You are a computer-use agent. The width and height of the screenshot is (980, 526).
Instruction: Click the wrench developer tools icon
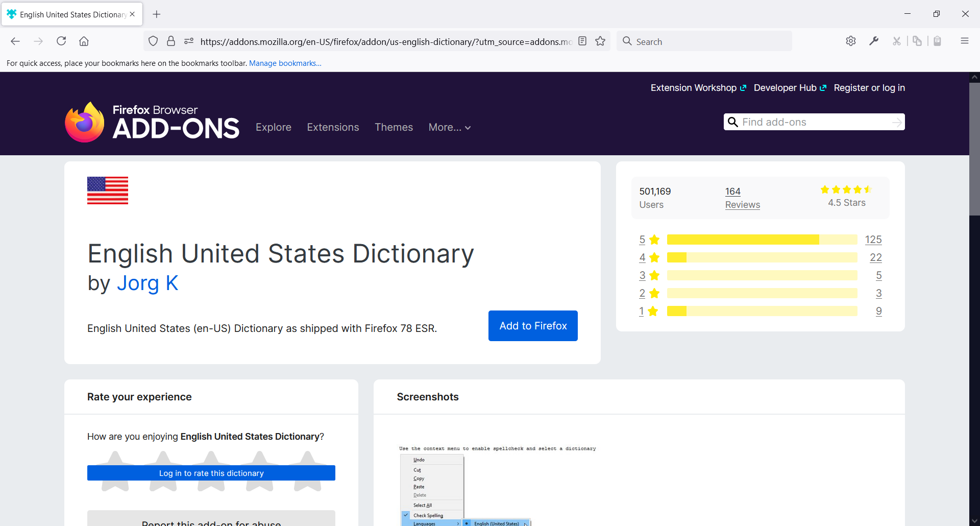coord(874,41)
